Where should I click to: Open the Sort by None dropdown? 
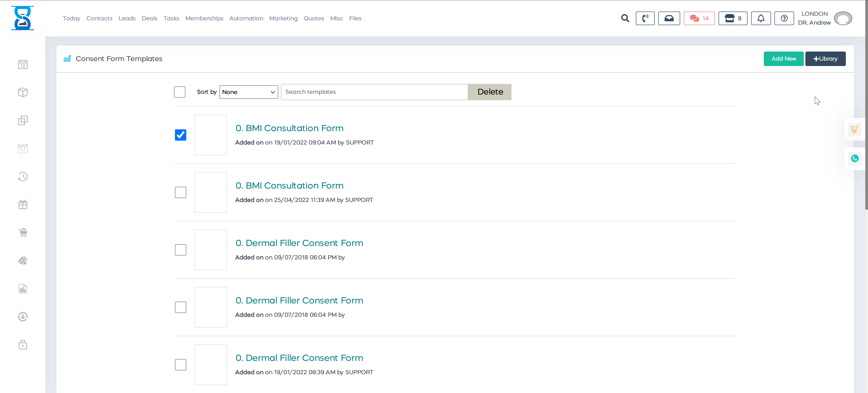tap(248, 92)
